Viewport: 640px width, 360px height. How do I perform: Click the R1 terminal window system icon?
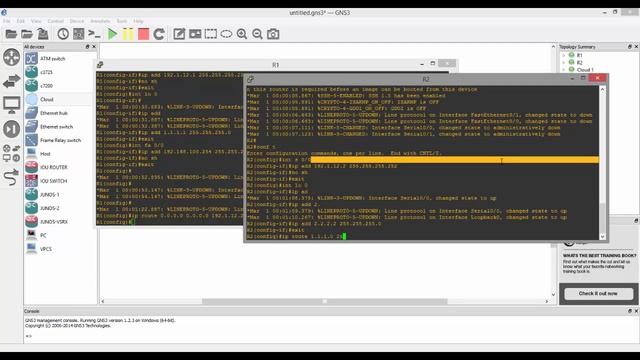(100, 64)
